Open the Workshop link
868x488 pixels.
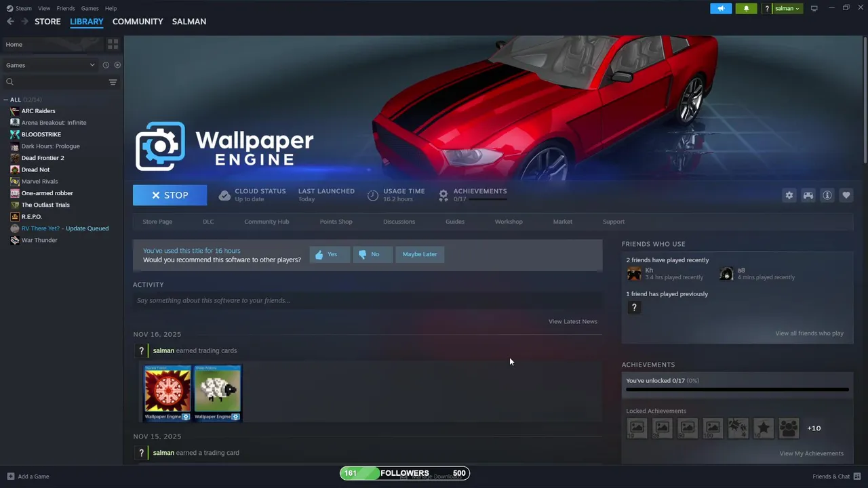click(x=509, y=222)
